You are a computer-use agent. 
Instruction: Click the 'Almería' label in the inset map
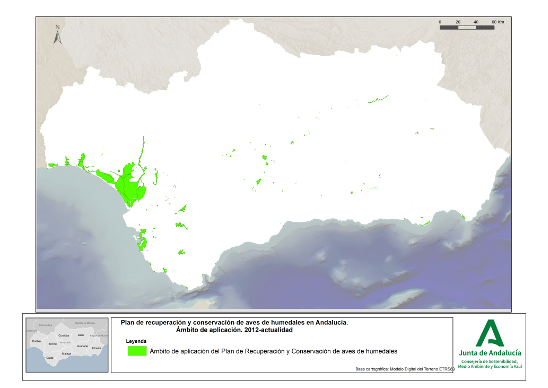[x=96, y=348]
